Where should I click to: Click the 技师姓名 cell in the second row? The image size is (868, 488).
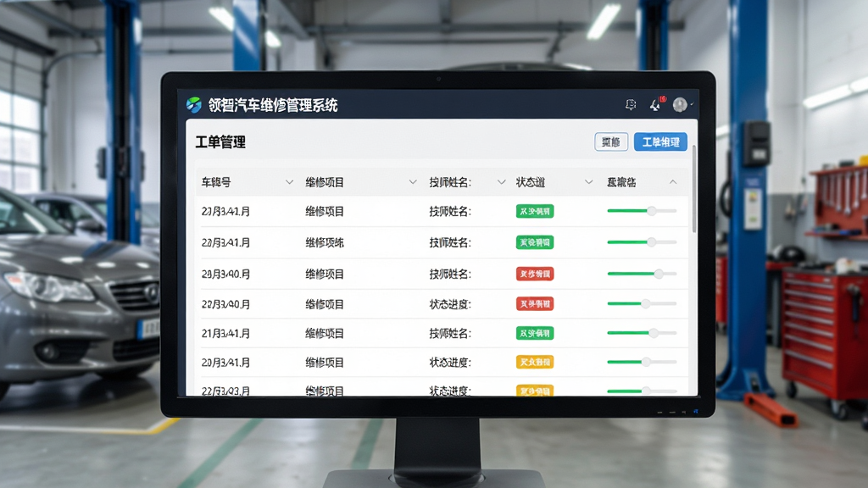point(450,242)
